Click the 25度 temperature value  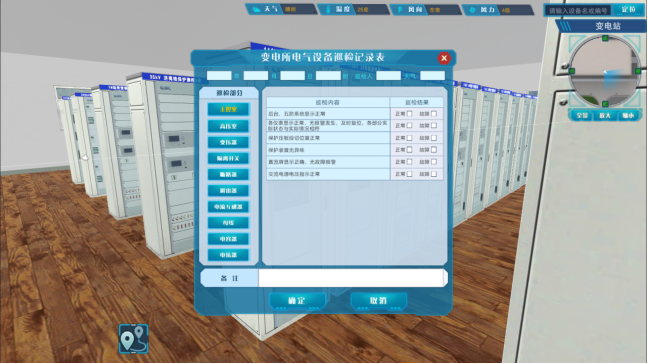363,10
